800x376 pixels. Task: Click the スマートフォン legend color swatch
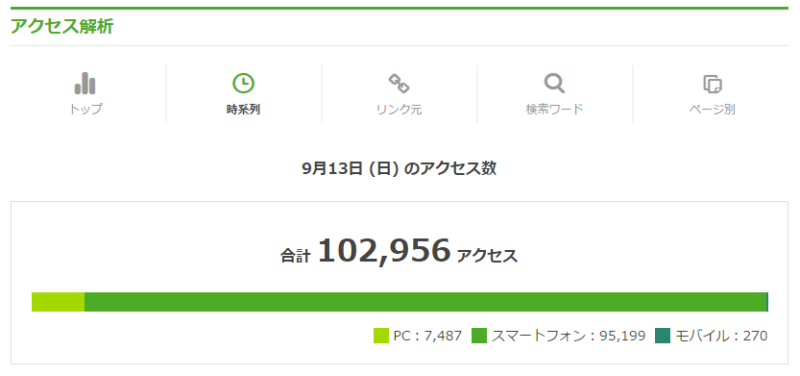click(x=479, y=336)
